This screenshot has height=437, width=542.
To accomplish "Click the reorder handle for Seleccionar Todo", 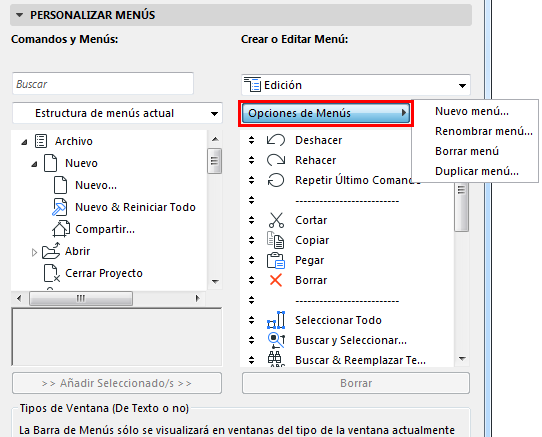I will click(251, 320).
